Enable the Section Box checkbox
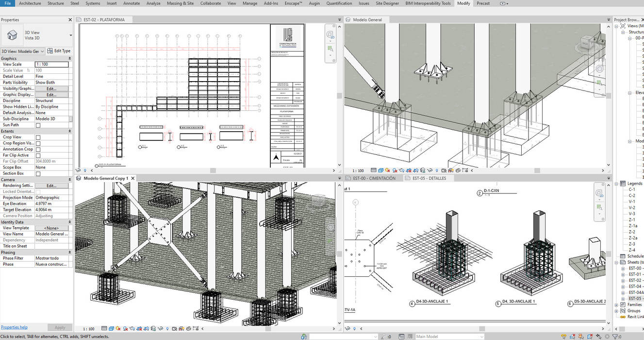The height and width of the screenshot is (340, 644). pos(38,173)
